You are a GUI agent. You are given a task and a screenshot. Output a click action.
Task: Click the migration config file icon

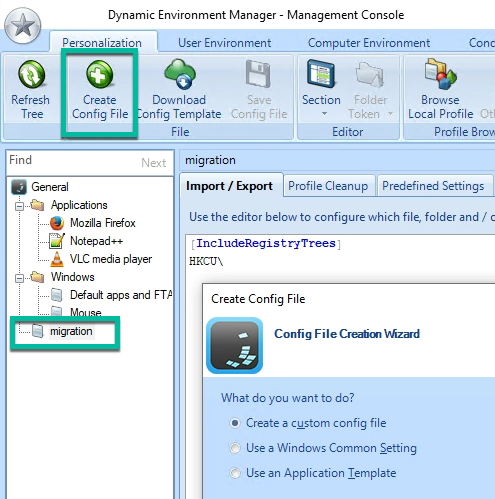38,331
